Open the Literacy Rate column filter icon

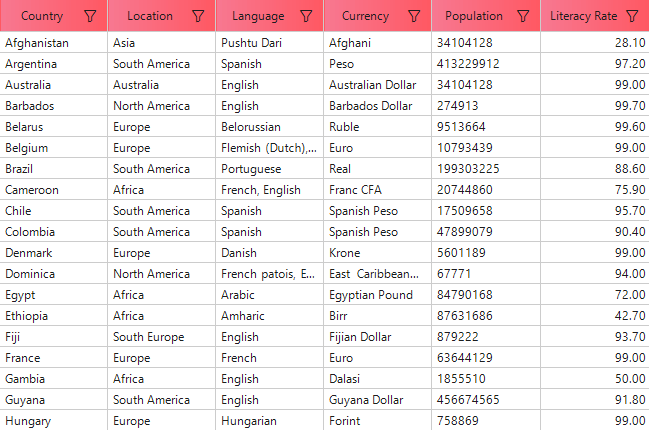point(631,16)
